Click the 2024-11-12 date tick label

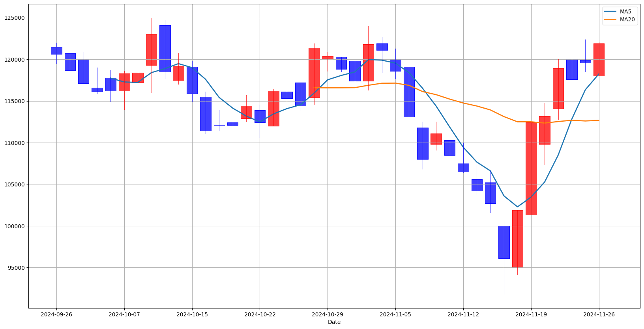tap(463, 314)
